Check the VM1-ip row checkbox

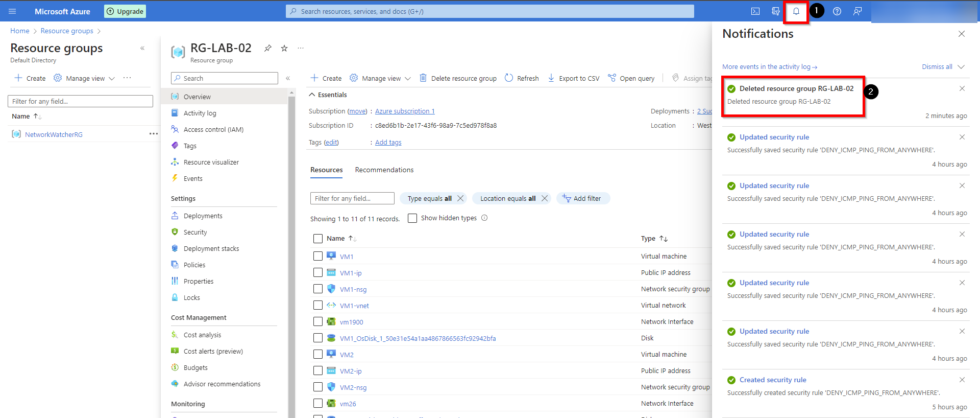(x=318, y=272)
